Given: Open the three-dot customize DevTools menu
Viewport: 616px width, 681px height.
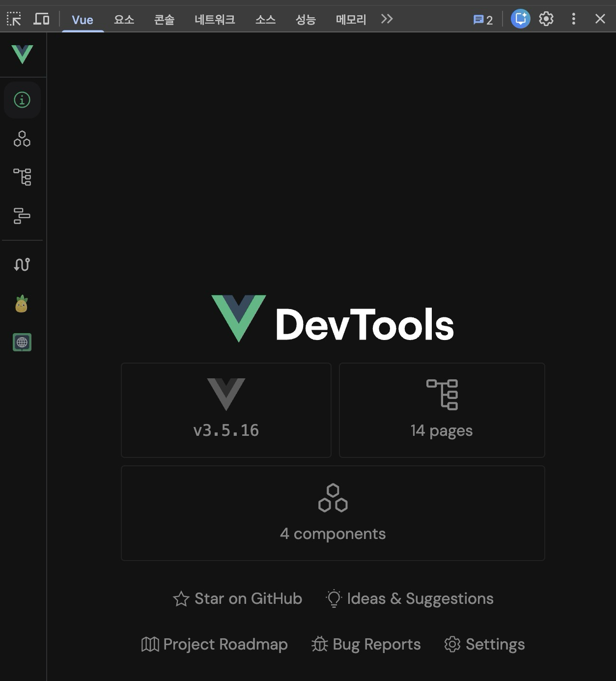Looking at the screenshot, I should [x=573, y=19].
